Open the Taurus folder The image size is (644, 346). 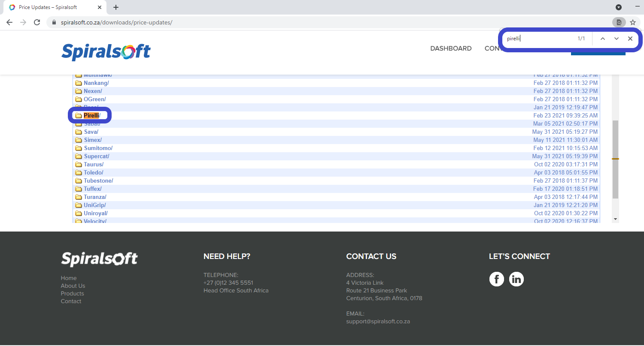point(94,164)
